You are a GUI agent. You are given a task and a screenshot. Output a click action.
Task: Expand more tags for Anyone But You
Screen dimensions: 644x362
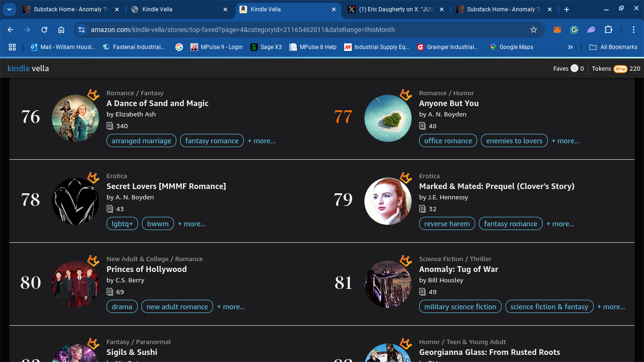tap(565, 140)
